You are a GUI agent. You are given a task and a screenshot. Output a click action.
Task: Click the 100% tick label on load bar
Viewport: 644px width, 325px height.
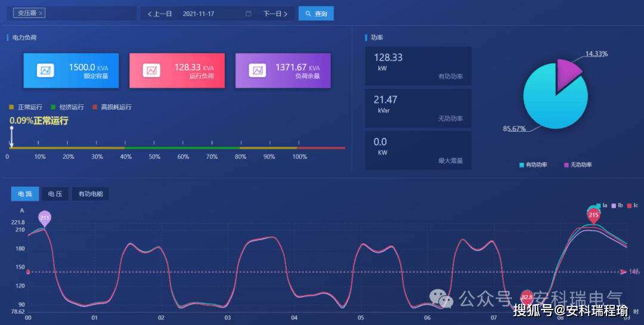299,157
